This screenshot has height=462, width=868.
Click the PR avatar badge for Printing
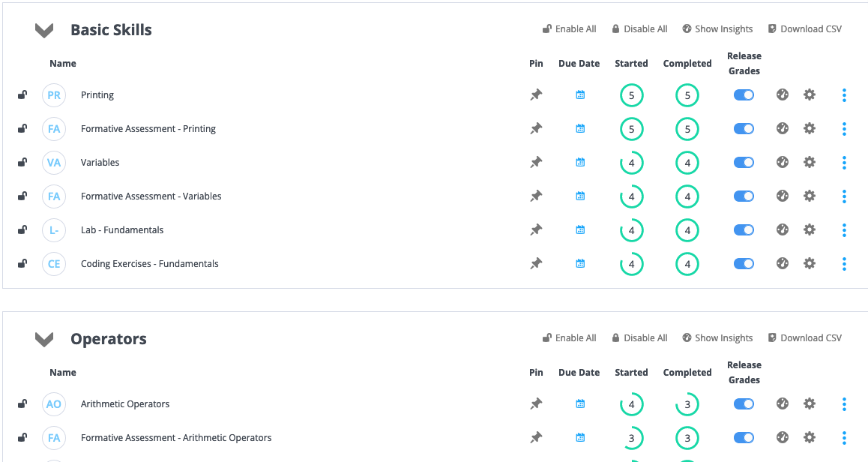pos(54,95)
